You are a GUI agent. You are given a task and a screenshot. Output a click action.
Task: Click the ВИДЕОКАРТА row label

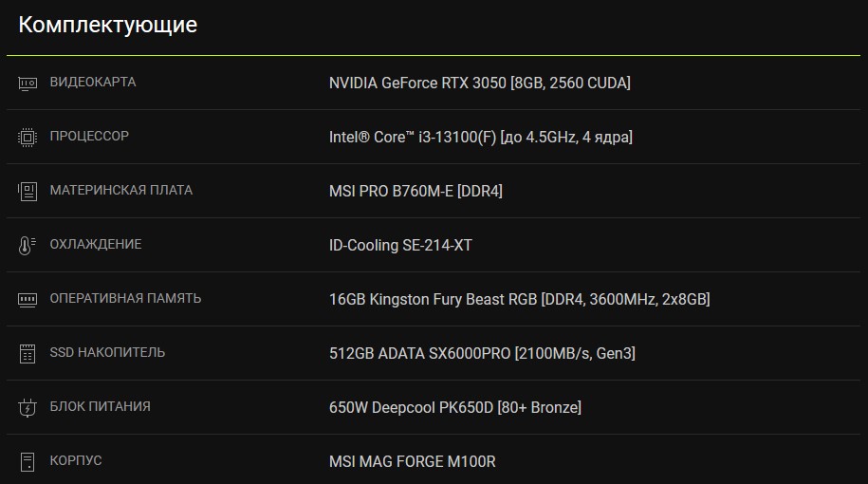93,82
